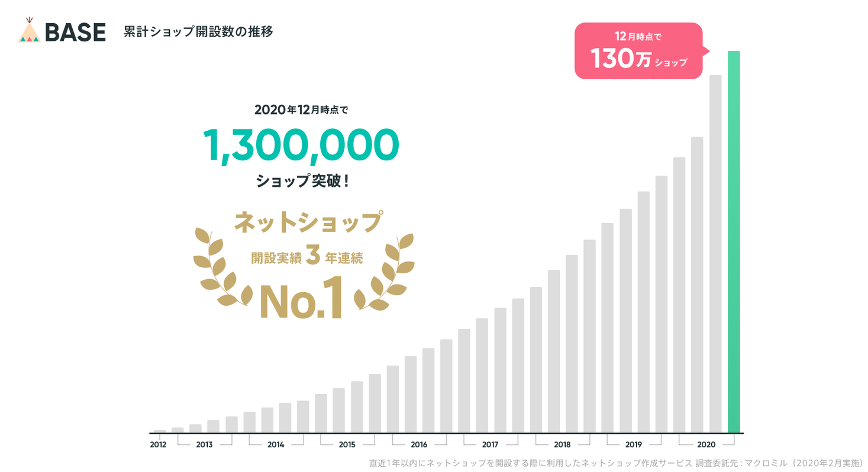868x472 pixels.
Task: Click the first tiny bar above 2012
Action: (x=160, y=431)
